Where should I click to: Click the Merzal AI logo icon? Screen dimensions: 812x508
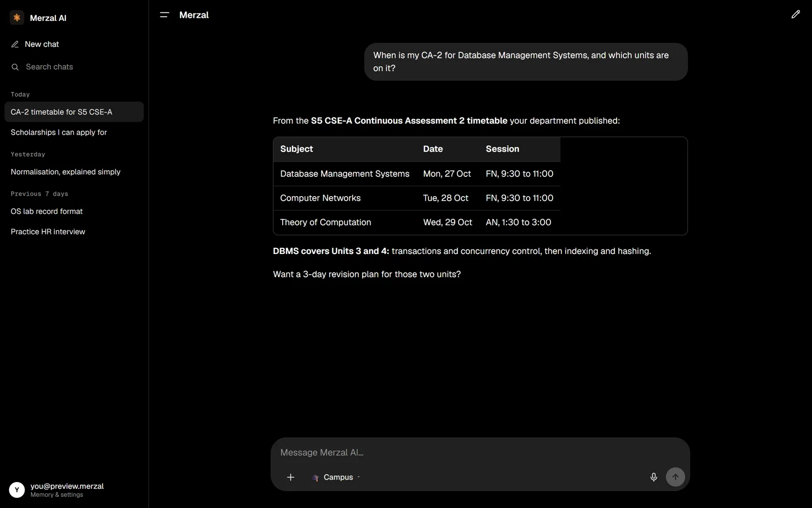(x=17, y=18)
